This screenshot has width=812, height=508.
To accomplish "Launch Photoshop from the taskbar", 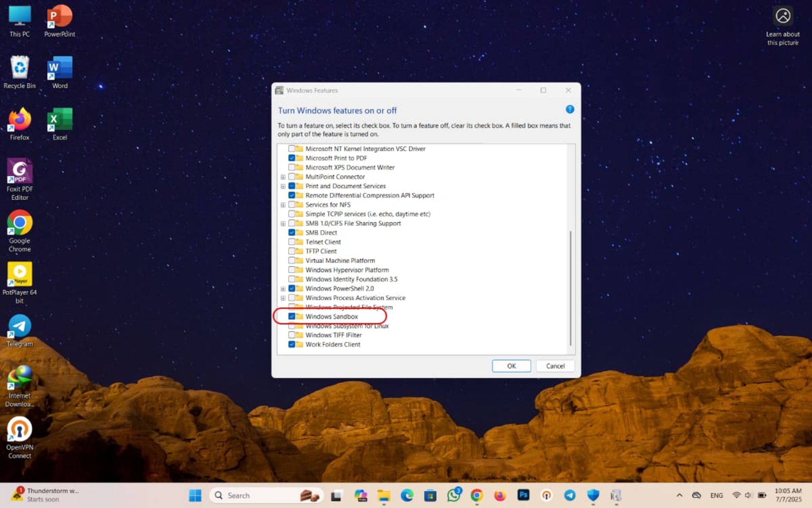I will (x=523, y=495).
